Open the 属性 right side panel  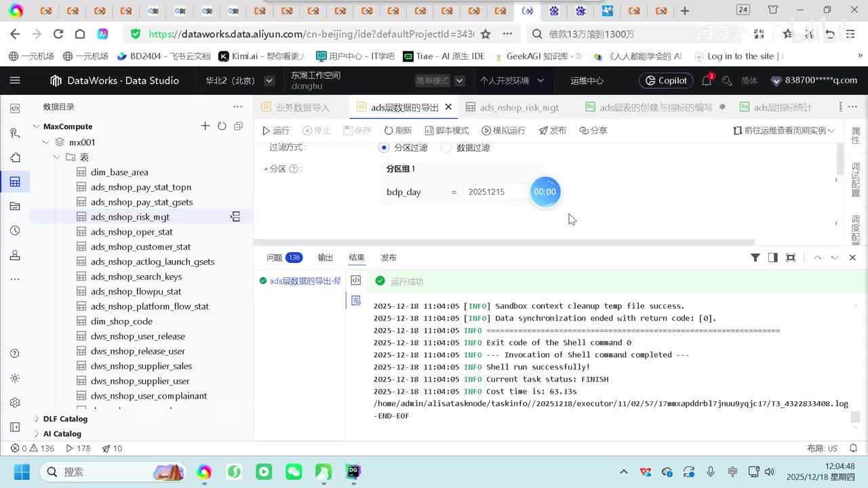856,136
